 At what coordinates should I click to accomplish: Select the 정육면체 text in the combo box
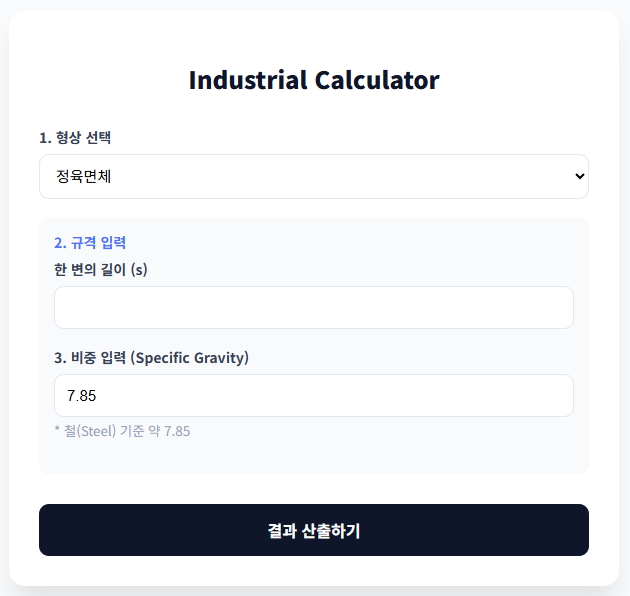pos(85,177)
